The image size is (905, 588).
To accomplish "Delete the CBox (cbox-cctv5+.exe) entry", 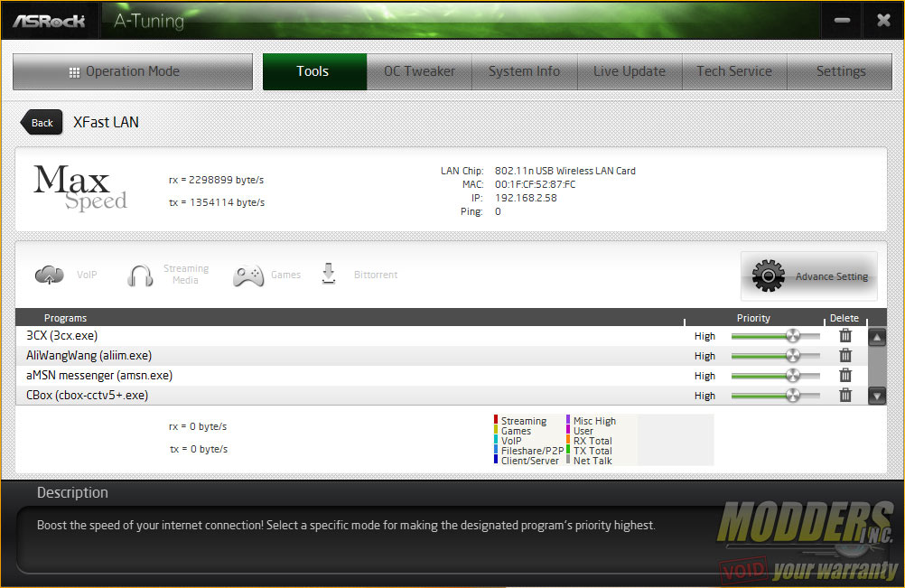I will pyautogui.click(x=845, y=396).
